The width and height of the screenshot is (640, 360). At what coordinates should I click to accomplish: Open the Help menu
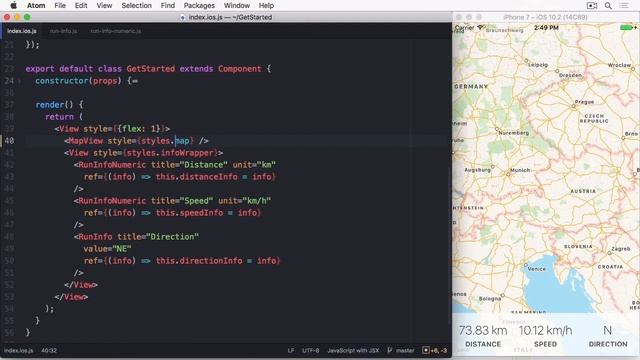point(266,5)
